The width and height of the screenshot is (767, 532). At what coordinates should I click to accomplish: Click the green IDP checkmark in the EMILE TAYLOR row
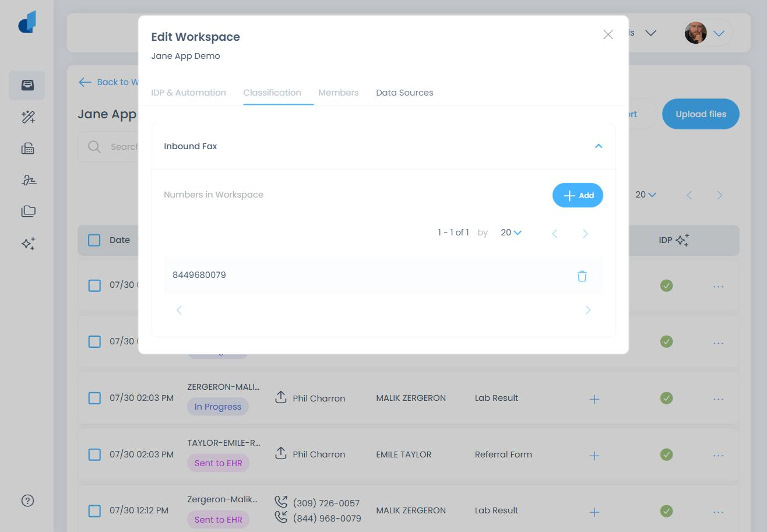[x=666, y=455]
